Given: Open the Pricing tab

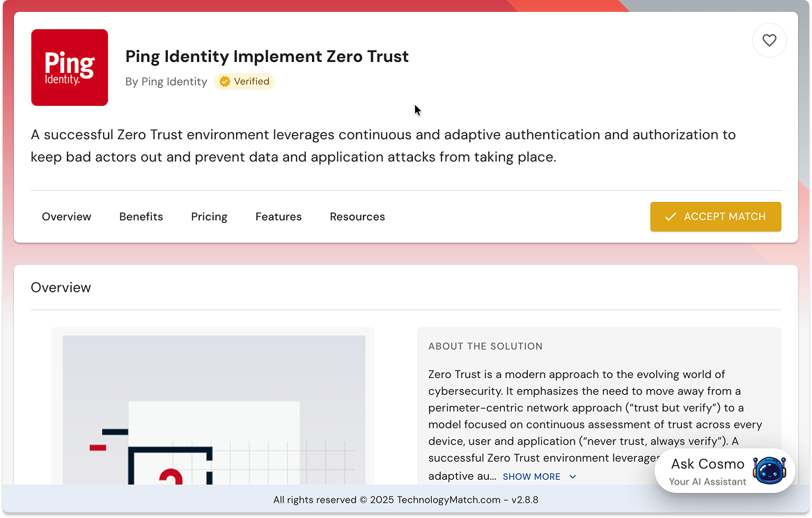Looking at the screenshot, I should click(x=209, y=217).
